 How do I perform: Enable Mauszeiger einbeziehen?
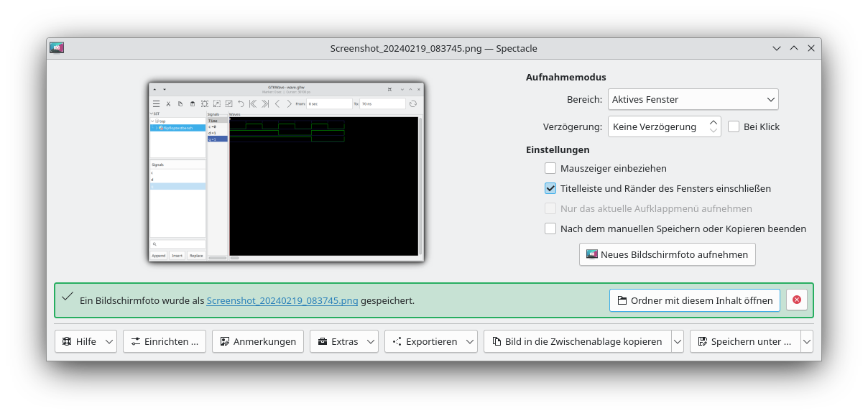coord(550,167)
